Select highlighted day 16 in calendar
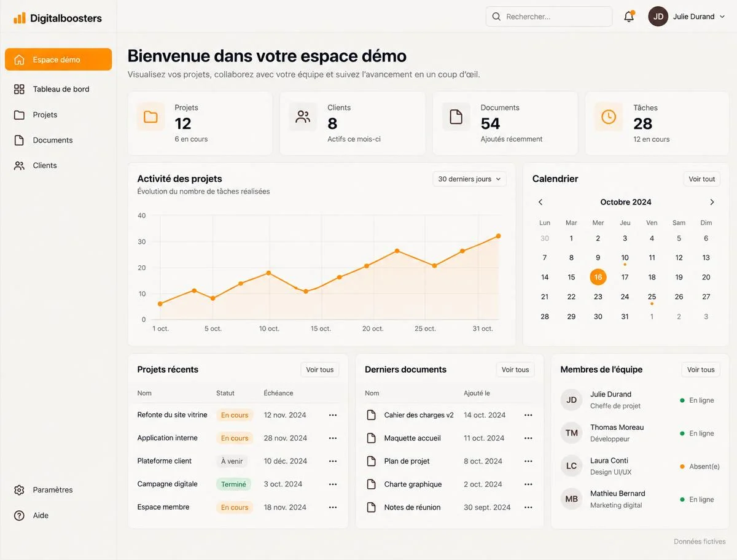 point(598,277)
